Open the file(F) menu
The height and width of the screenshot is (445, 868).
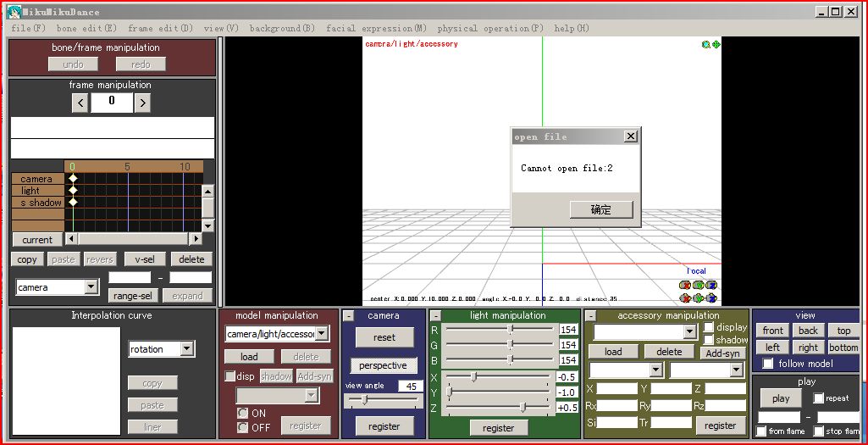pos(28,28)
